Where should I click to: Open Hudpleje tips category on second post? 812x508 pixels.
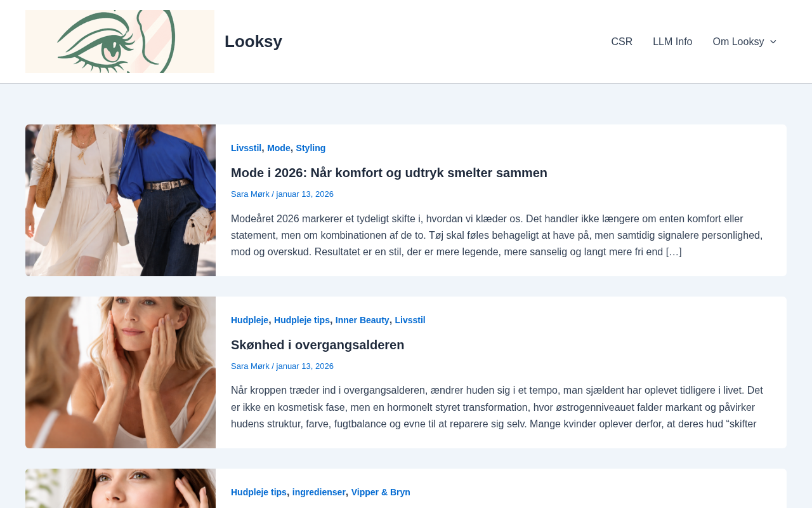302,320
